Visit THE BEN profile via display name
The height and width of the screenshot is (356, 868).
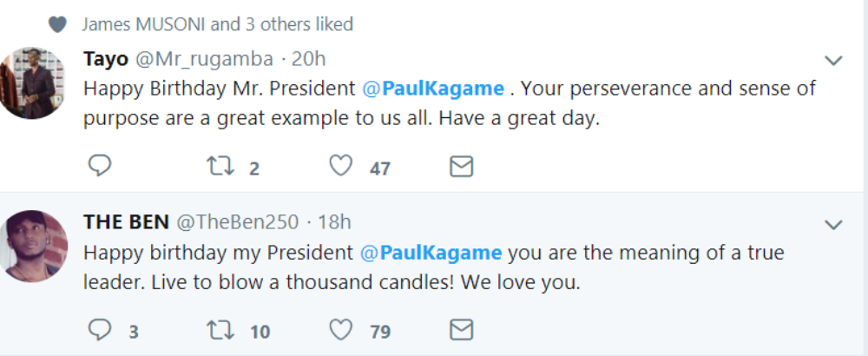[126, 222]
